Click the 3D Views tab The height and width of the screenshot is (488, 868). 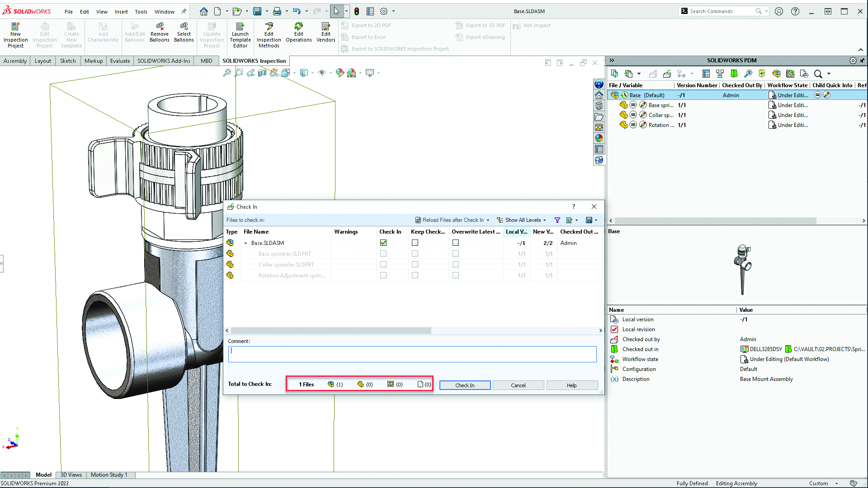pos(71,475)
